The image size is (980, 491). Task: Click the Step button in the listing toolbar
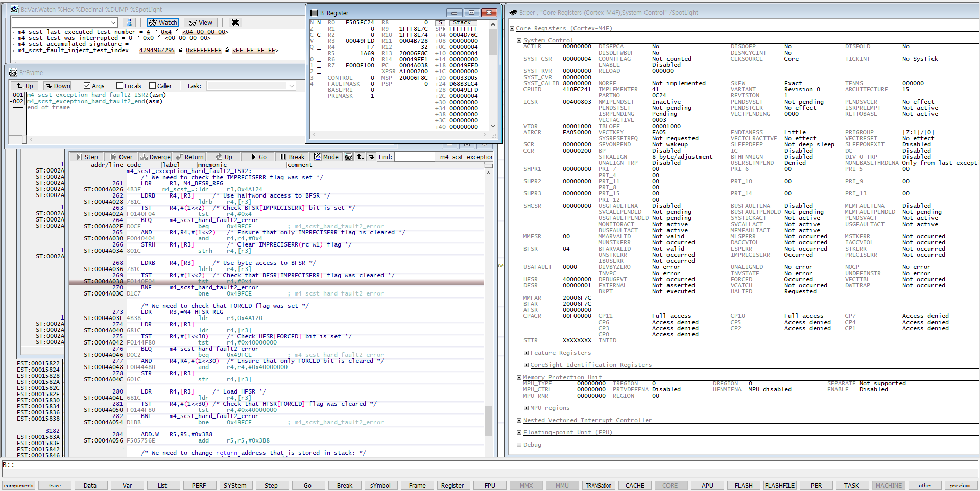87,157
